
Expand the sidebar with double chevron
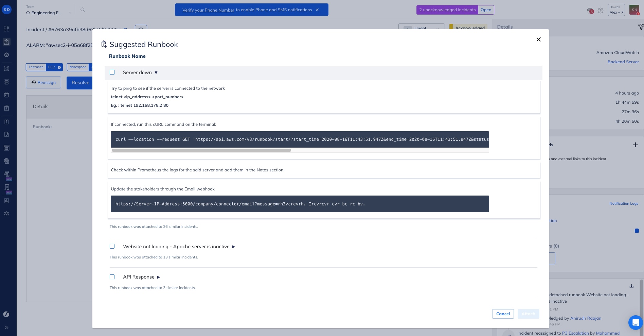pyautogui.click(x=6, y=327)
